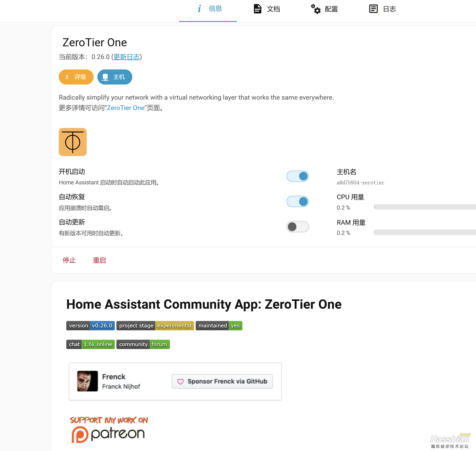Image resolution: width=476 pixels, height=451 pixels.
Task: Click the Home Assistant Community App heading
Action: (x=204, y=304)
